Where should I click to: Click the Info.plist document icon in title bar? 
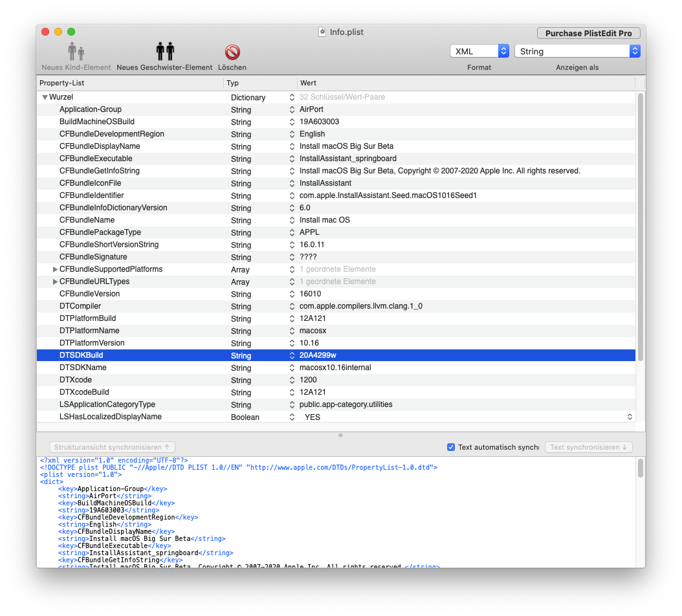pos(323,31)
